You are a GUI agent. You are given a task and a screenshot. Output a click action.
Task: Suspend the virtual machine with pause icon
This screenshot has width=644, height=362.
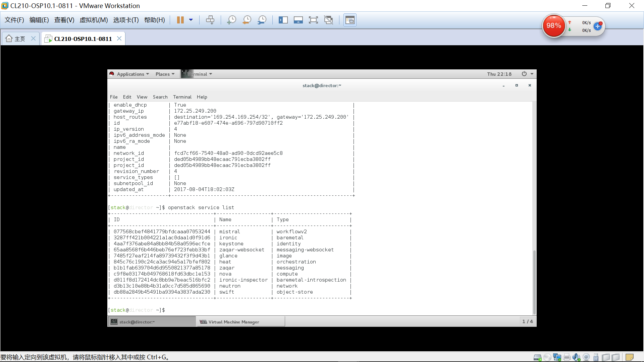coord(180,20)
